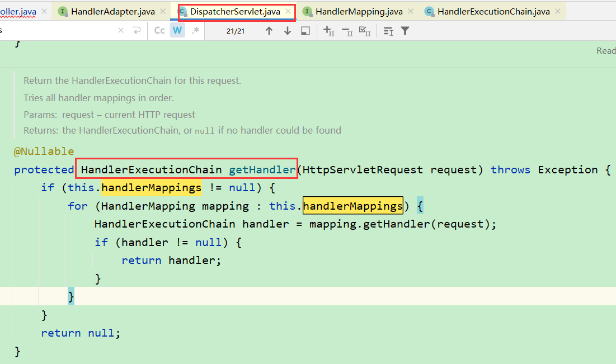Screen dimensions: 616x364
Task: Switch to the HandlerAdapter.java tab
Action: [x=113, y=12]
